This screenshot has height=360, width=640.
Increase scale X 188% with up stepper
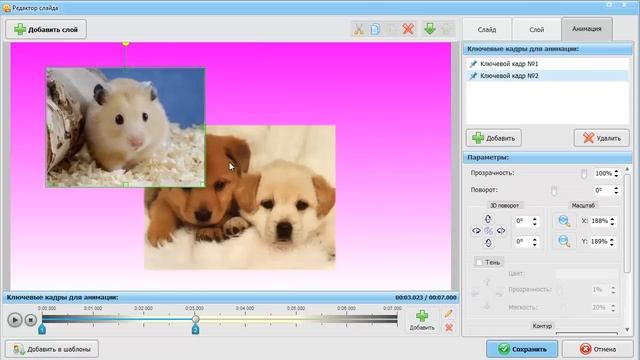click(612, 218)
